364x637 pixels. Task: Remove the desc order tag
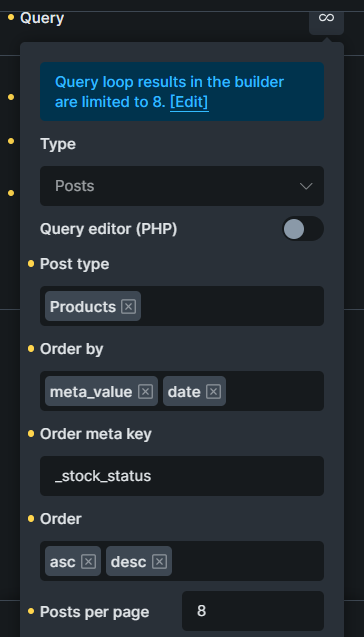(159, 561)
